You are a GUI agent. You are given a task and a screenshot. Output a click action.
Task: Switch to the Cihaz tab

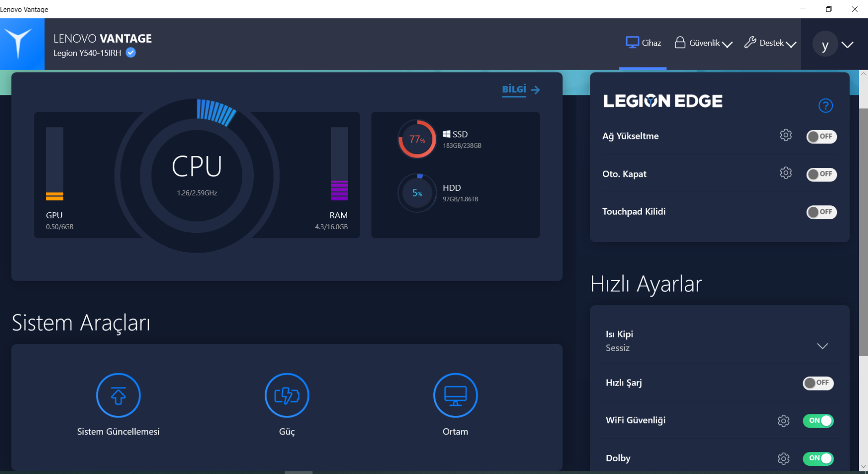[643, 43]
